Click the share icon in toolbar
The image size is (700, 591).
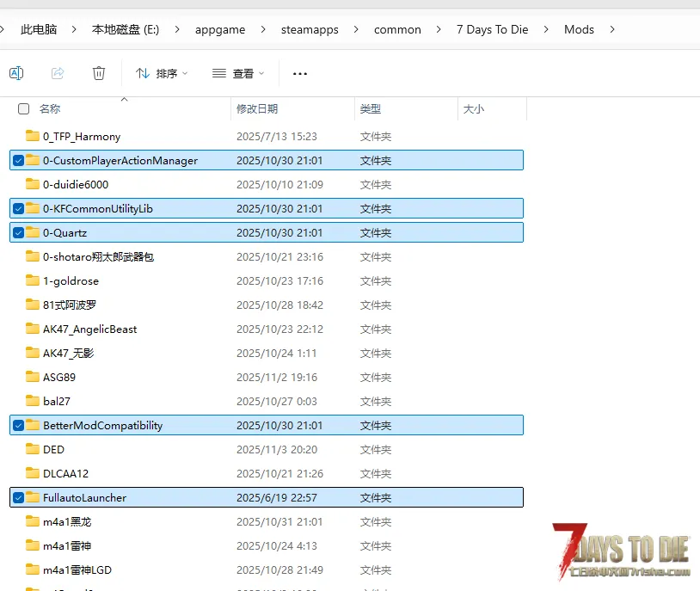click(58, 73)
